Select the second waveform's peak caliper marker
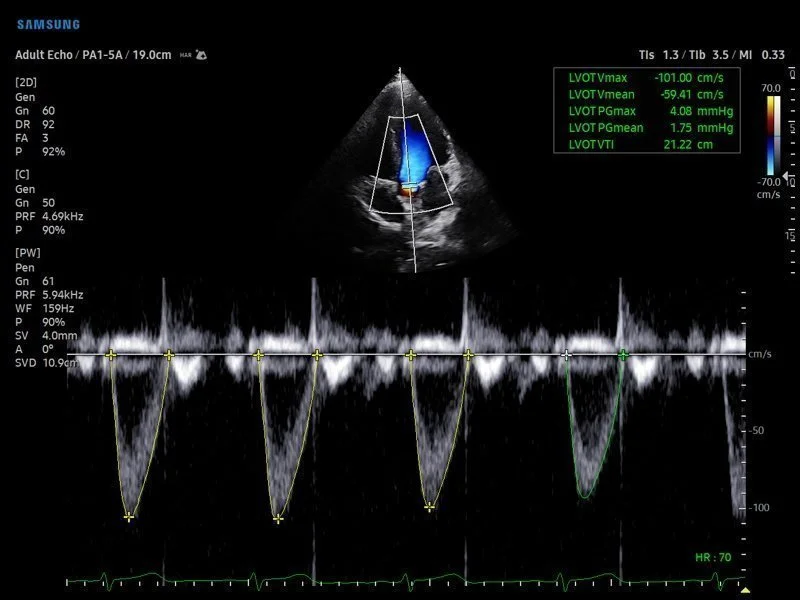 [x=278, y=518]
